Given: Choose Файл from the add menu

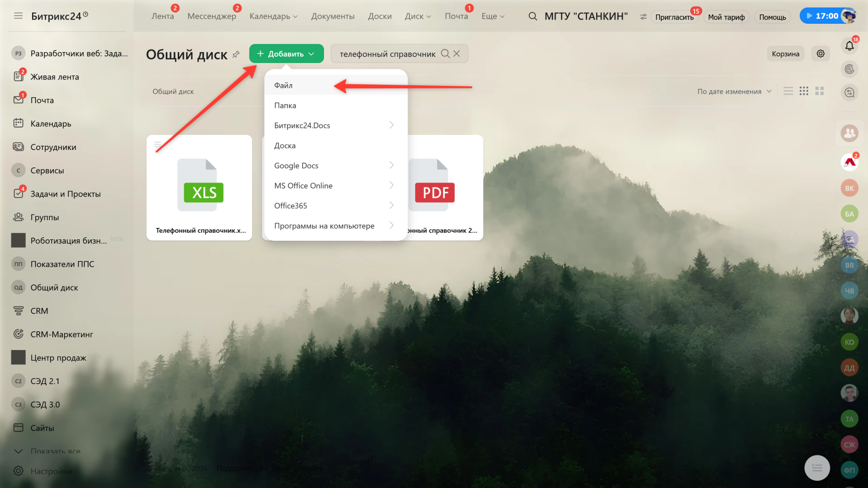Looking at the screenshot, I should [x=336, y=85].
